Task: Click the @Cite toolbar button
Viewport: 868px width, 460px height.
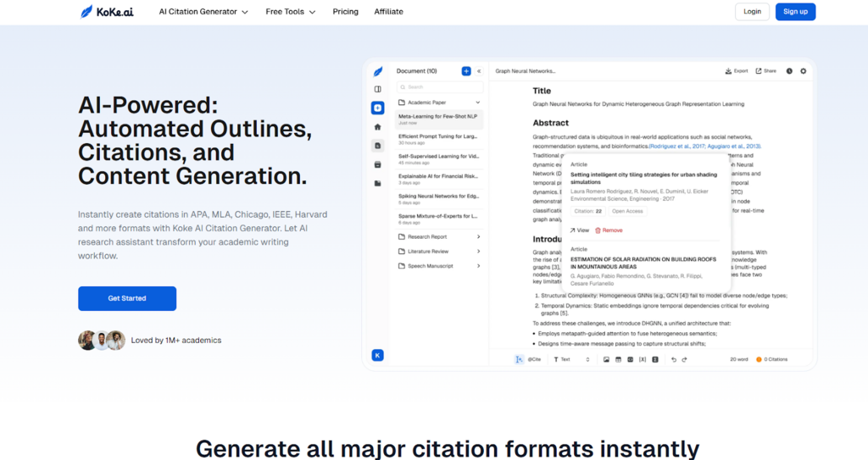Action: pyautogui.click(x=534, y=359)
